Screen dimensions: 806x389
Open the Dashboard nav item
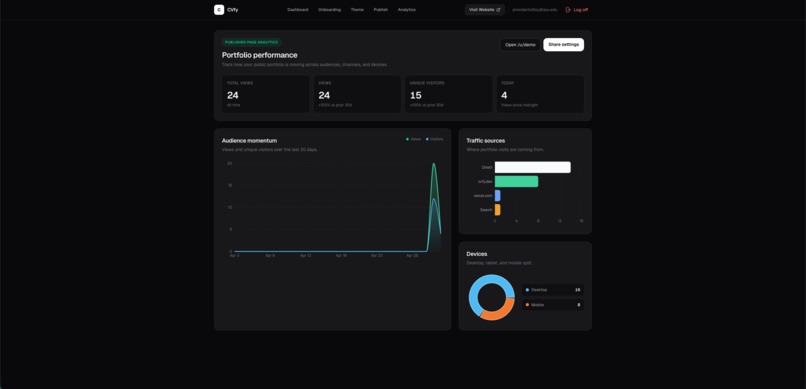click(x=298, y=10)
